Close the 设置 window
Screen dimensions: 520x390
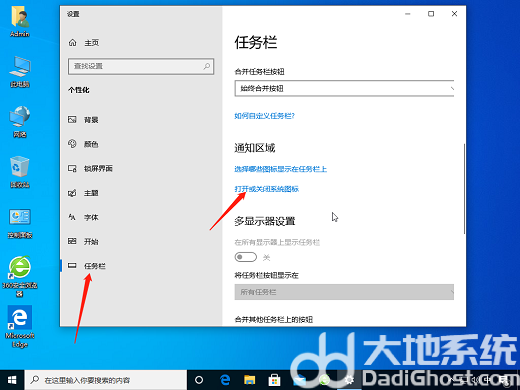454,14
